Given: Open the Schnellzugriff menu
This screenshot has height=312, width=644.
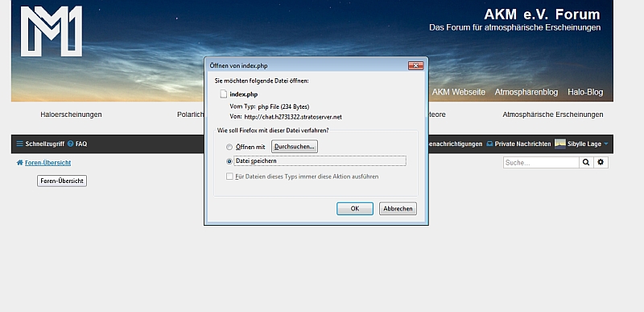Looking at the screenshot, I should tap(45, 144).
